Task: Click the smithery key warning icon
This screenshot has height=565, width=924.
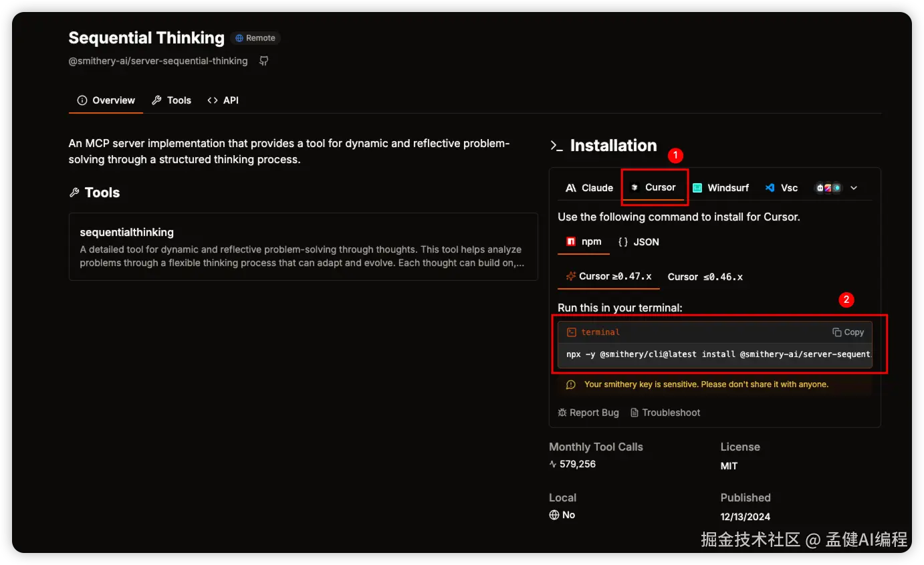Action: click(570, 384)
